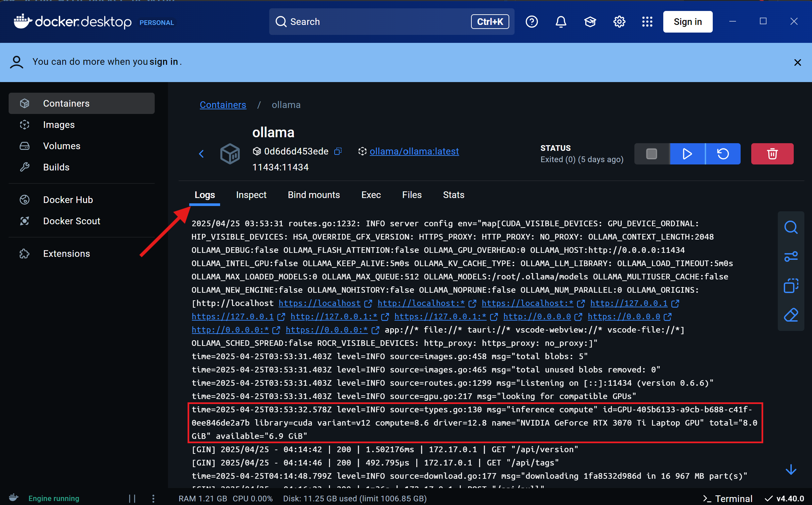Pause Docker engine from status bar
The image size is (812, 505).
pos(132,499)
